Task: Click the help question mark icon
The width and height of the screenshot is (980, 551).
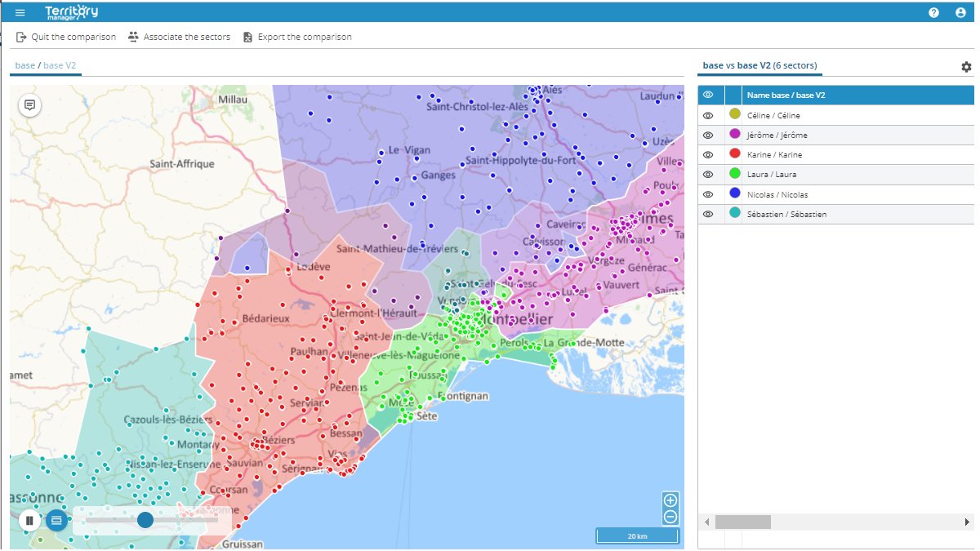Action: click(934, 12)
